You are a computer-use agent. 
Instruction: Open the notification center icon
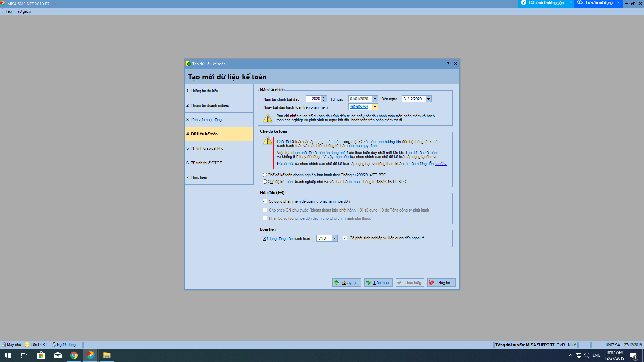pos(633,355)
